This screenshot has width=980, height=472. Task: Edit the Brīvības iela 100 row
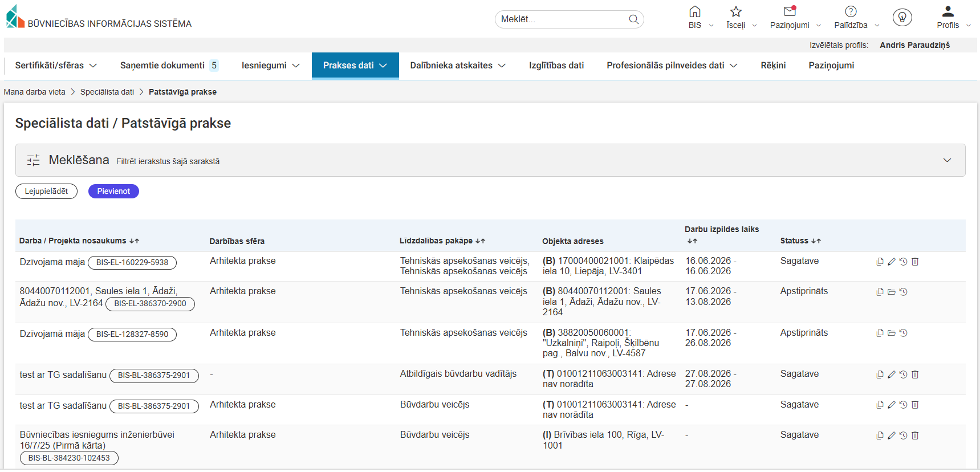[892, 436]
